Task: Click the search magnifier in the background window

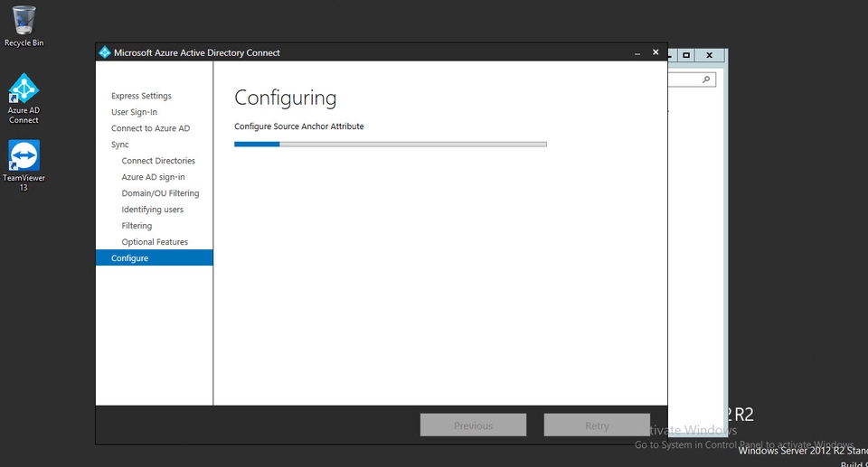Action: point(706,79)
